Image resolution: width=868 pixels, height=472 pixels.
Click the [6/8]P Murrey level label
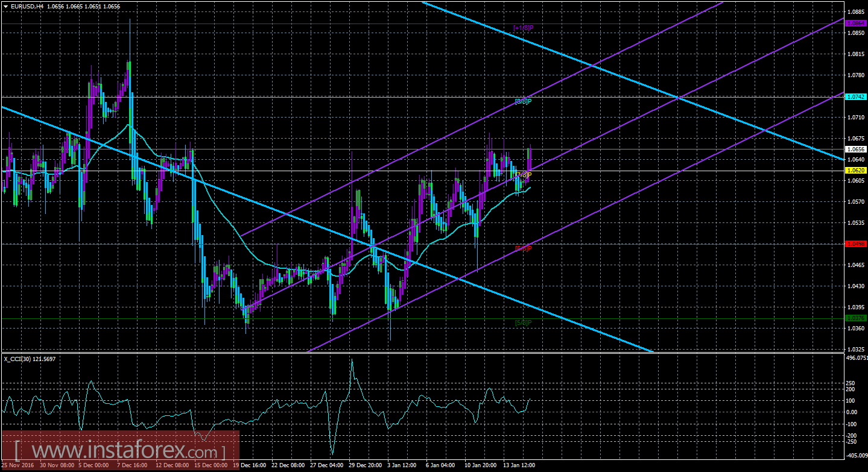524,248
